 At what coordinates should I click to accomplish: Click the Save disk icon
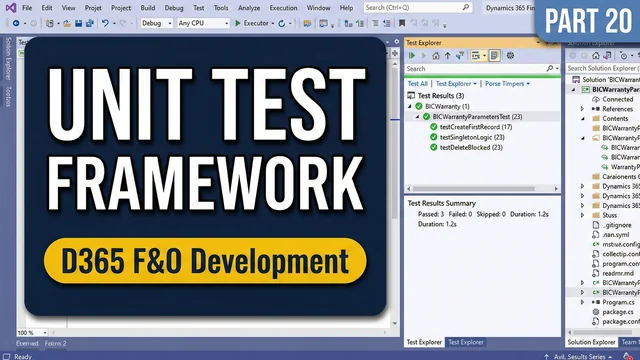pos(78,24)
